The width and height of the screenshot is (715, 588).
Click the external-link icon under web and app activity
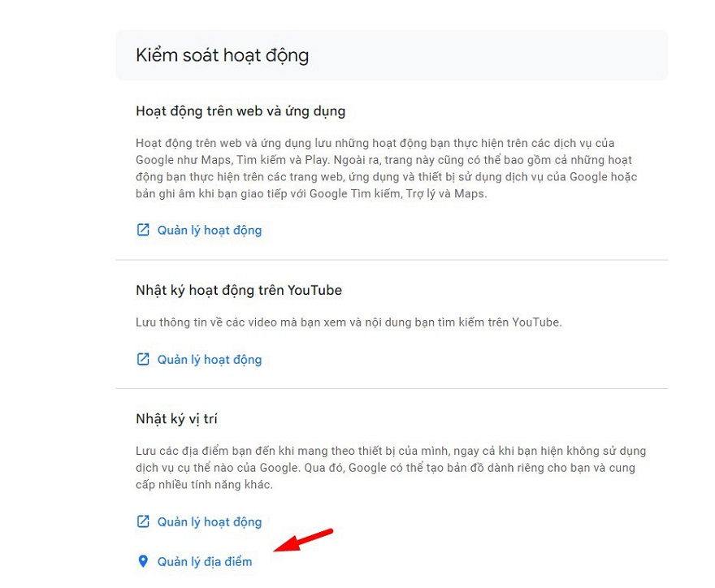pyautogui.click(x=143, y=230)
